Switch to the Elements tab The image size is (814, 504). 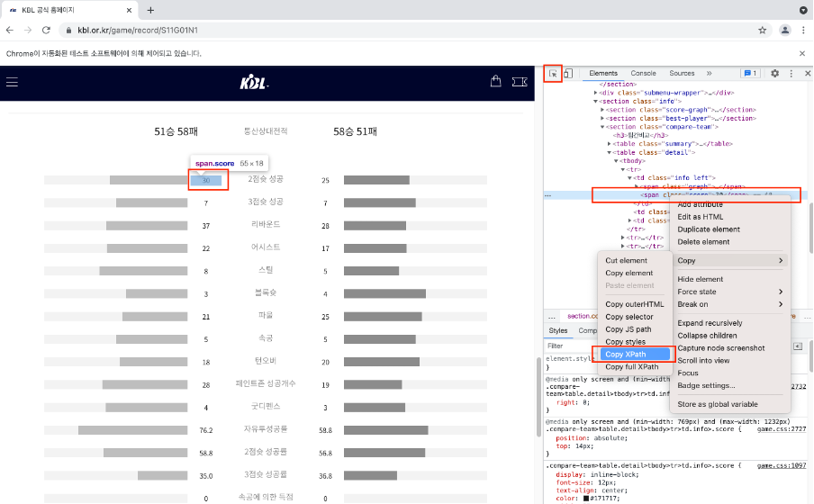(603, 73)
